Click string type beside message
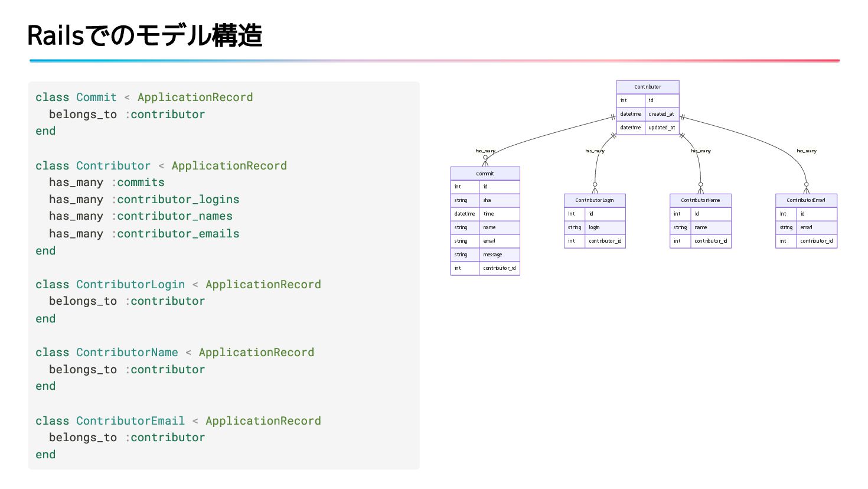 465,255
